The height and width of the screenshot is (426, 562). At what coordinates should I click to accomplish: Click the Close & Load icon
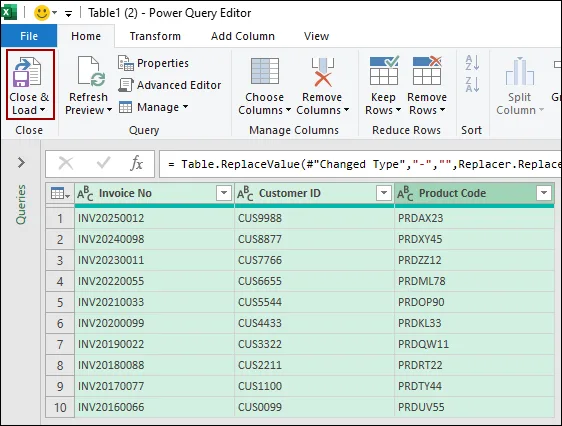point(27,72)
